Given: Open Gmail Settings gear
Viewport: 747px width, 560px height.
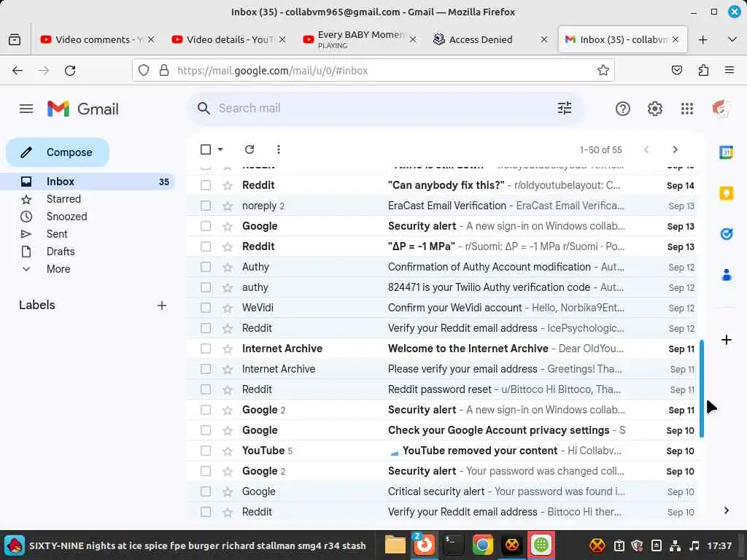Looking at the screenshot, I should [x=654, y=109].
